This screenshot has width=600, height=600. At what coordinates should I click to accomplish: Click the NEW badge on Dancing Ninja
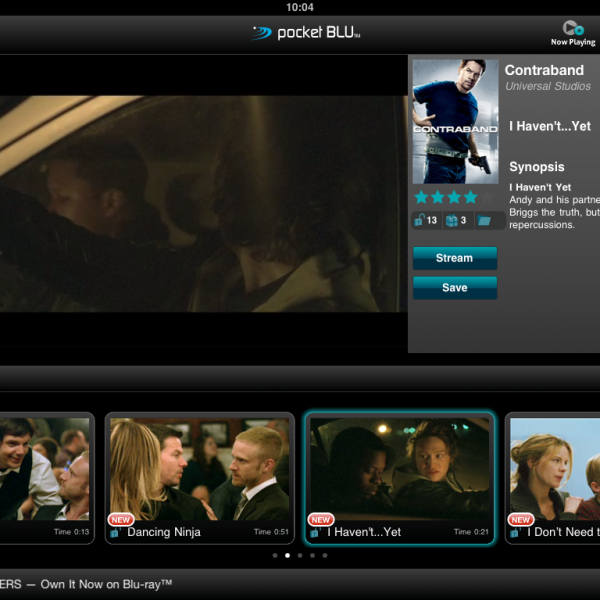coord(121,520)
